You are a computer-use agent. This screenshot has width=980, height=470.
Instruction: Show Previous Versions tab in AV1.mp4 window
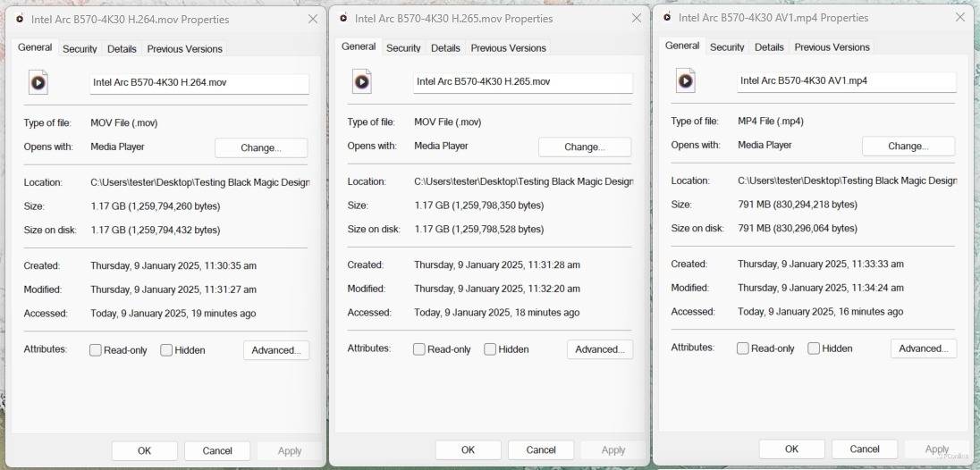(832, 46)
